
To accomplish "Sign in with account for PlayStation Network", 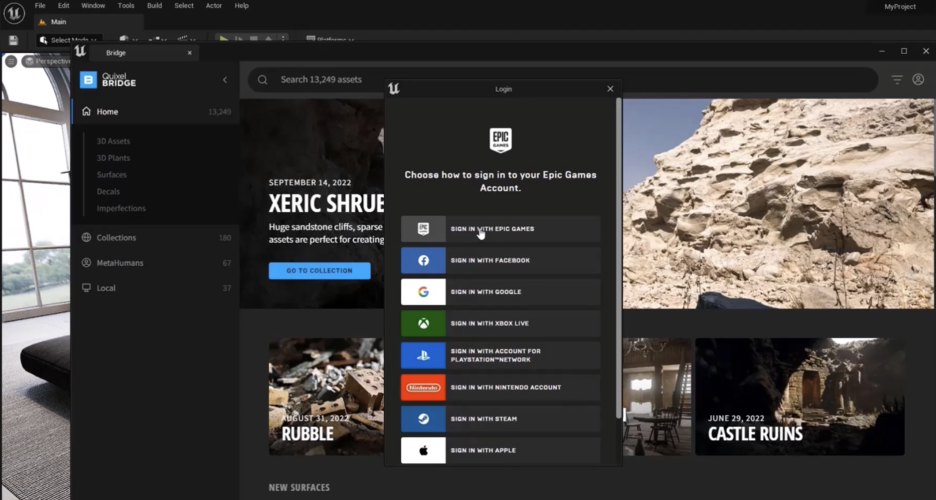I will (500, 355).
